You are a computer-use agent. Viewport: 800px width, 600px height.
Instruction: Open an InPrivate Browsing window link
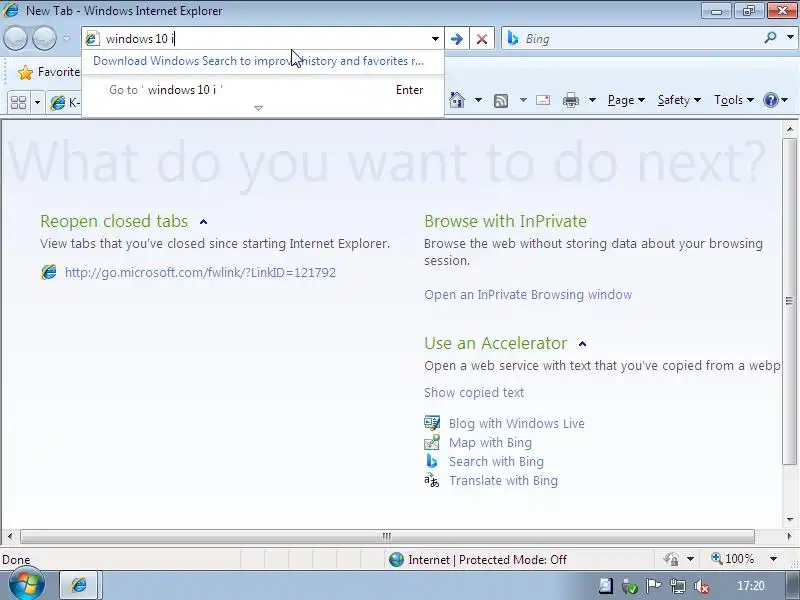pos(528,294)
